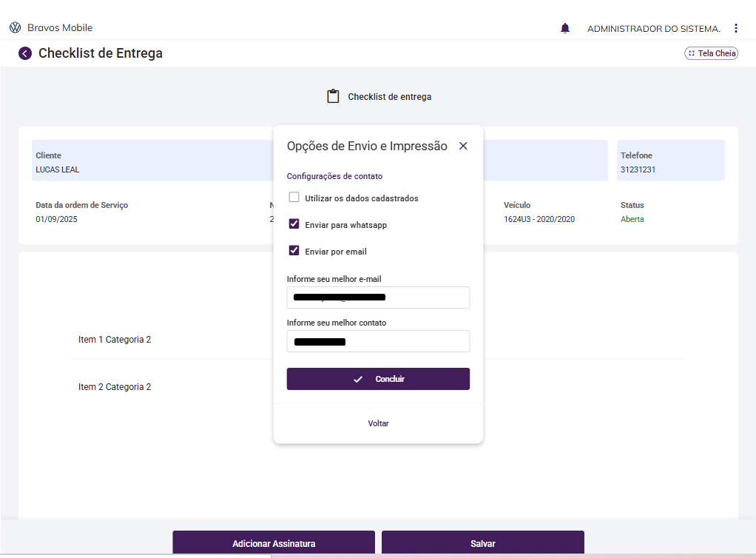The width and height of the screenshot is (756, 558).
Task: Uncheck Enviar para whatsapp
Action: [294, 224]
